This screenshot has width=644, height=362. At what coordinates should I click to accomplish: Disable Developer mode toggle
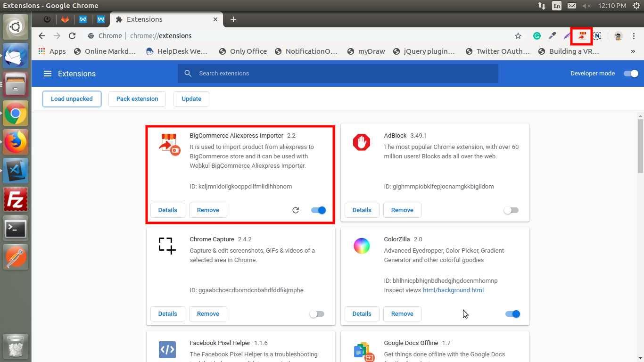click(630, 74)
